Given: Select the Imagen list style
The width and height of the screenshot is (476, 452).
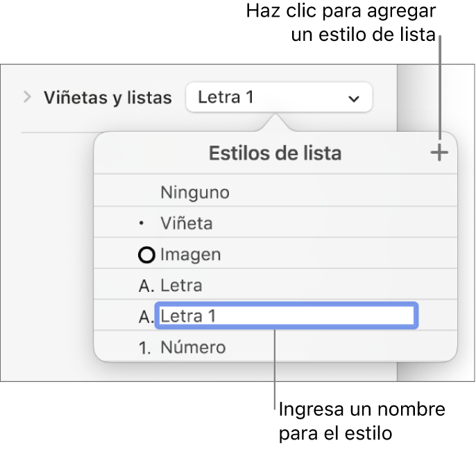Looking at the screenshot, I should coord(191,255).
